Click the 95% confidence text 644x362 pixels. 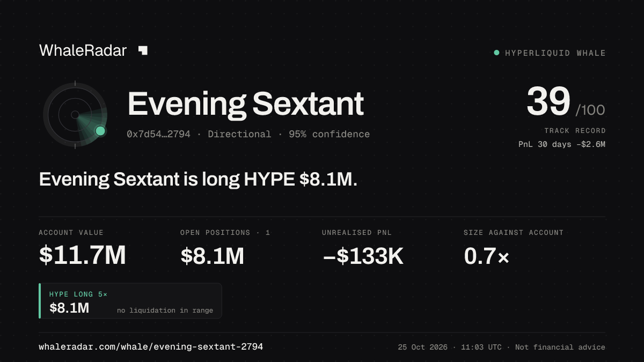coord(329,134)
